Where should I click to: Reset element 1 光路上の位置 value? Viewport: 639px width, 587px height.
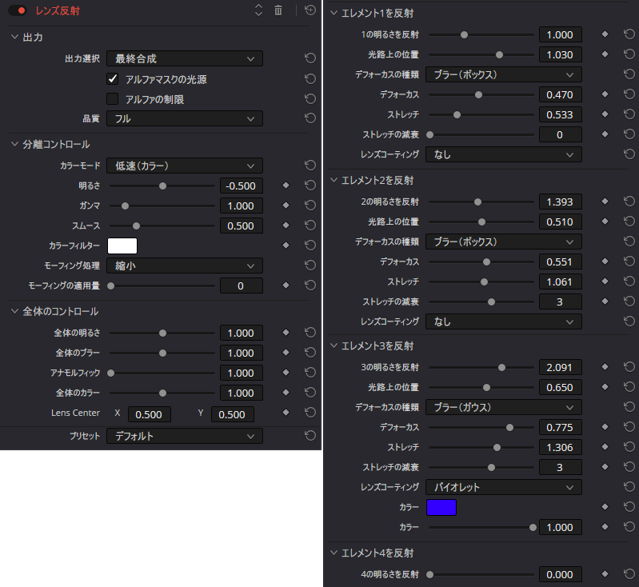pos(629,54)
